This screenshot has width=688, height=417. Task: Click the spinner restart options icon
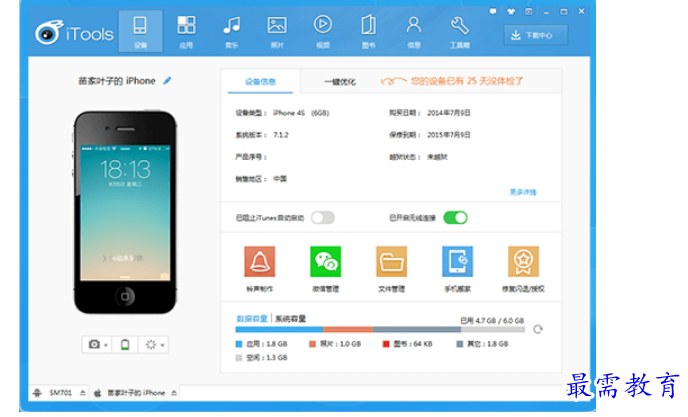coord(150,345)
